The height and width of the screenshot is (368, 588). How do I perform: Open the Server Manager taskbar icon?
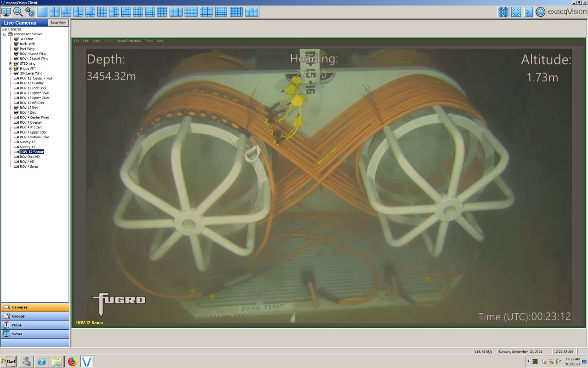26,362
